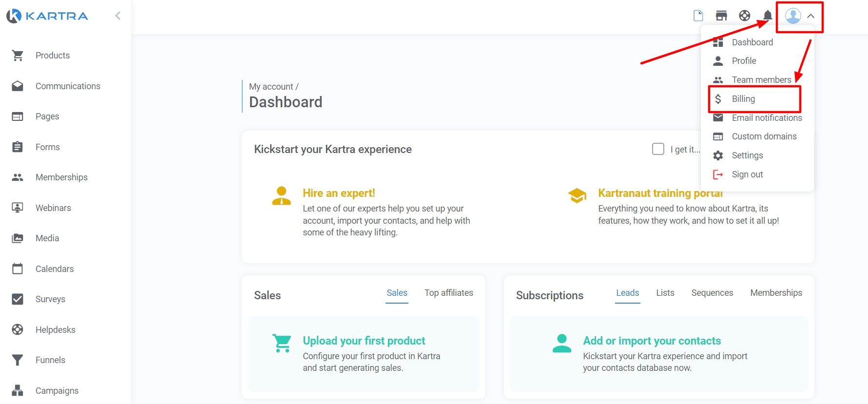Open the Memberships people icon
868x404 pixels.
point(18,177)
